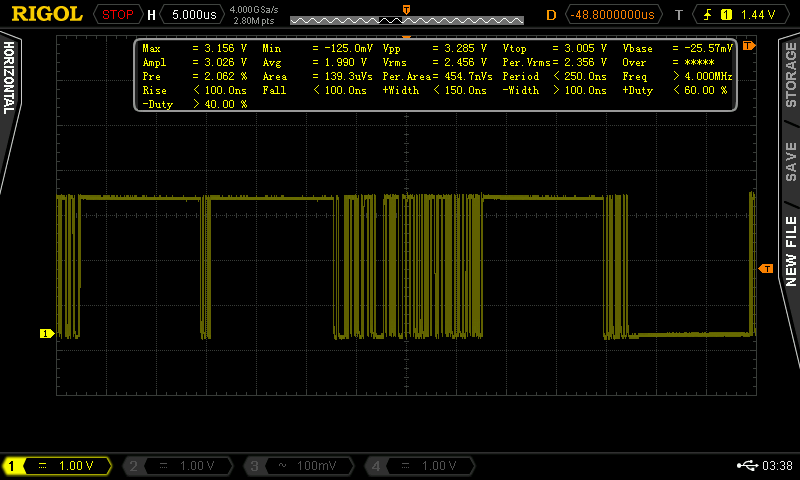Click the orange trigger position marker above memory bar
The height and width of the screenshot is (480, 800).
coord(407,10)
